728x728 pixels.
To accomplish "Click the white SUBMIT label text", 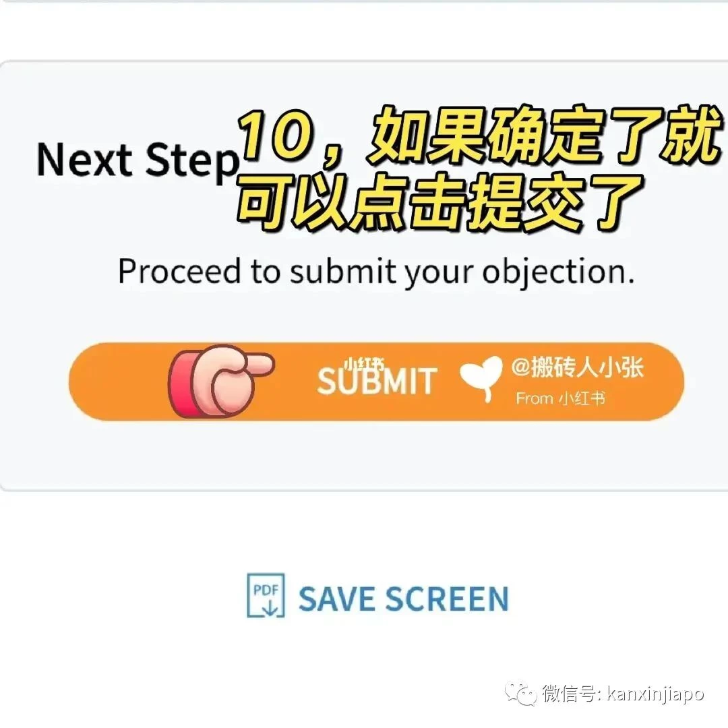I will [x=377, y=381].
